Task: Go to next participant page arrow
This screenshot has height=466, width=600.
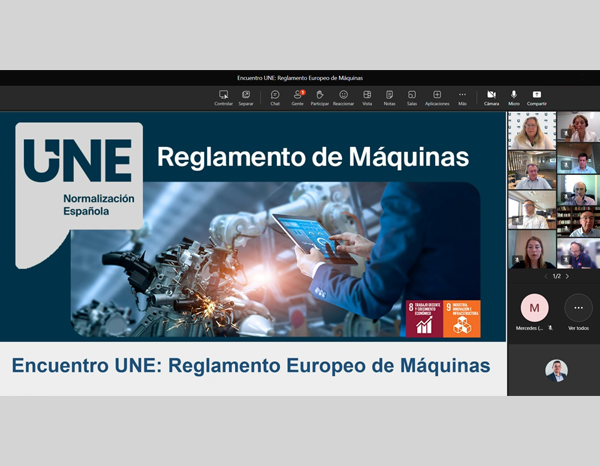Action: click(x=567, y=276)
